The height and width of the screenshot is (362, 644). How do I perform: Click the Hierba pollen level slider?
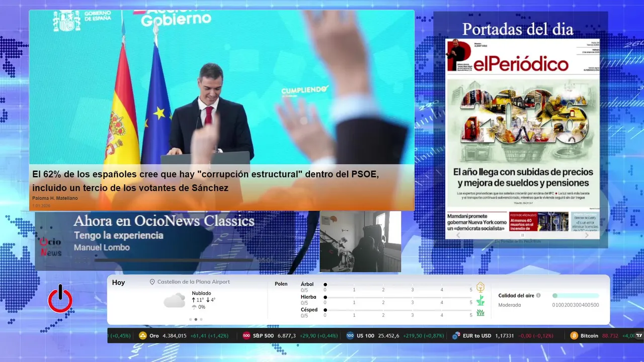(398, 297)
